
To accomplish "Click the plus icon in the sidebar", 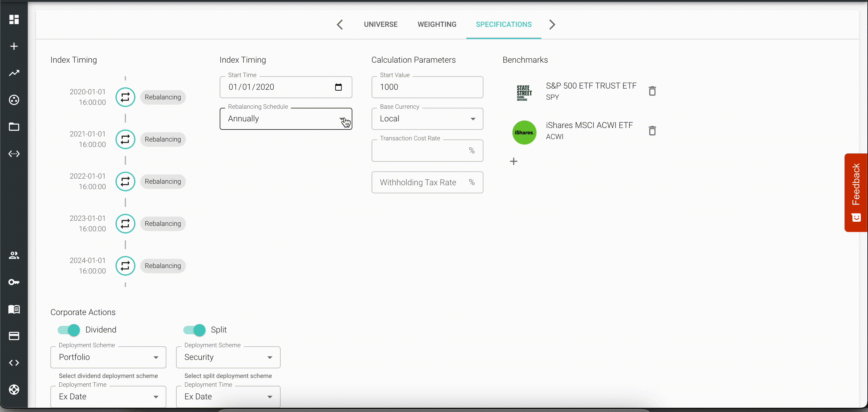I will pyautogui.click(x=14, y=46).
